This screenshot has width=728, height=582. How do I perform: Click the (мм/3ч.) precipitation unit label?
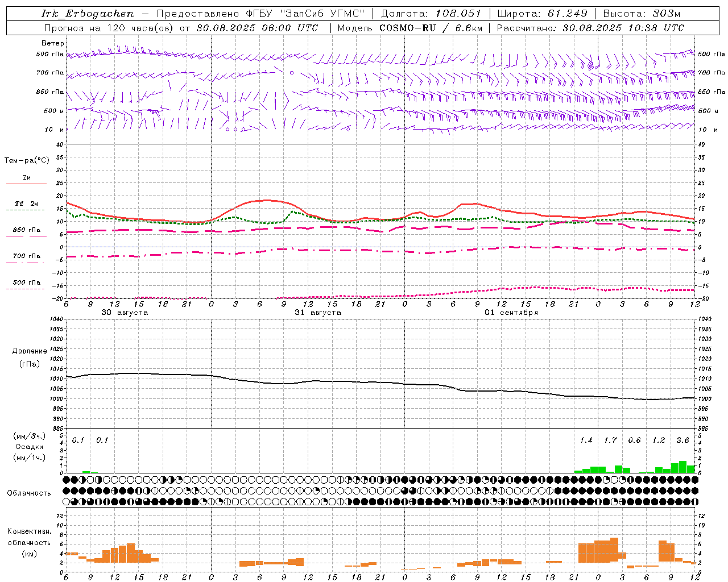pyautogui.click(x=29, y=436)
